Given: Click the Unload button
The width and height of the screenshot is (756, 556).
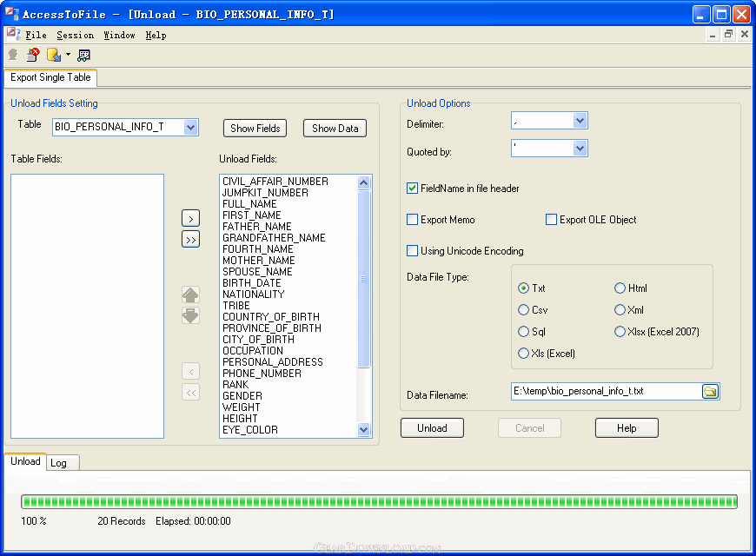Looking at the screenshot, I should click(x=432, y=428).
